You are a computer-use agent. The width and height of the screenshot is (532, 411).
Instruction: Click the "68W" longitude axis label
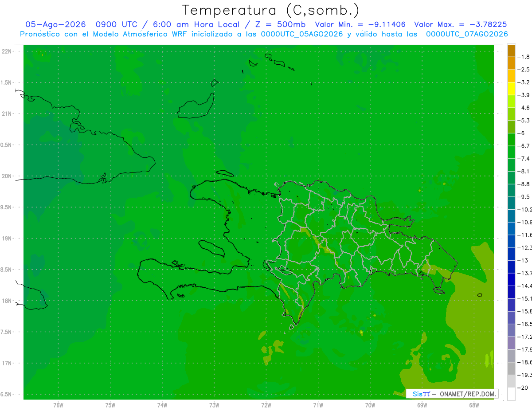(x=474, y=405)
